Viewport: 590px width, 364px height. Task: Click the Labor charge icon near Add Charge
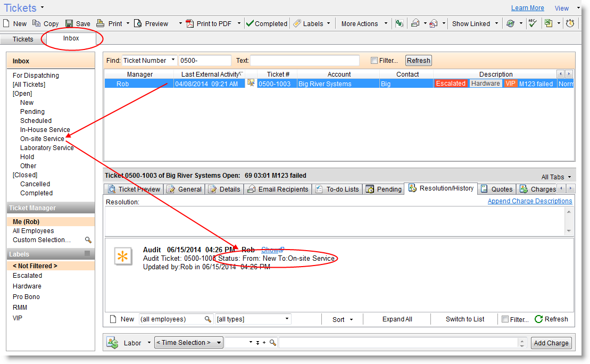[112, 342]
